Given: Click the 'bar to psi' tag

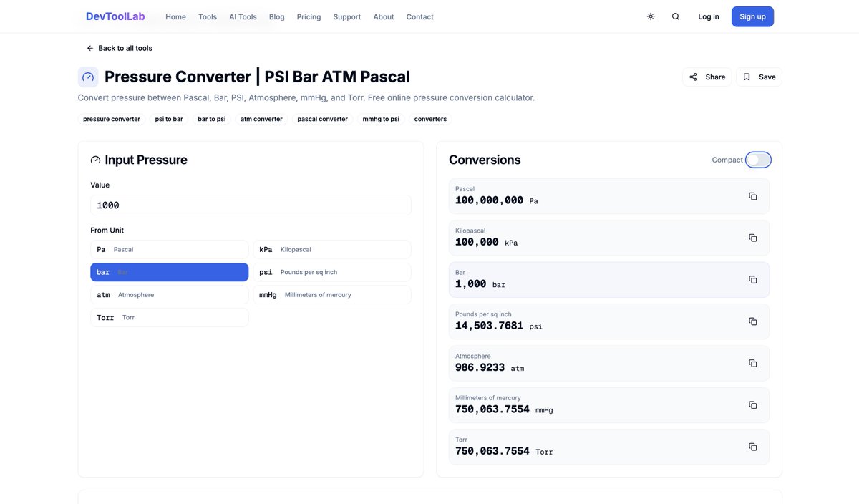Looking at the screenshot, I should pos(212,119).
